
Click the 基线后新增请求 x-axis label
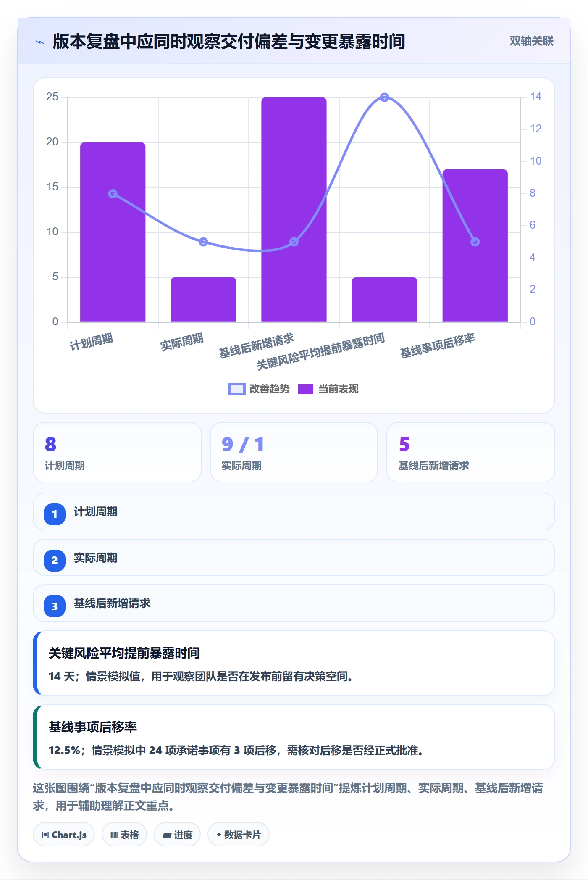pyautogui.click(x=257, y=346)
